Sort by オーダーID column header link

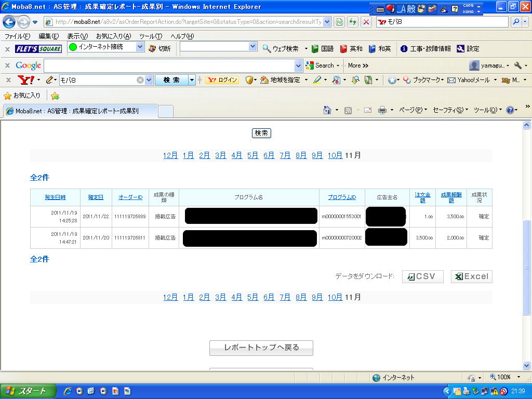tap(130, 197)
